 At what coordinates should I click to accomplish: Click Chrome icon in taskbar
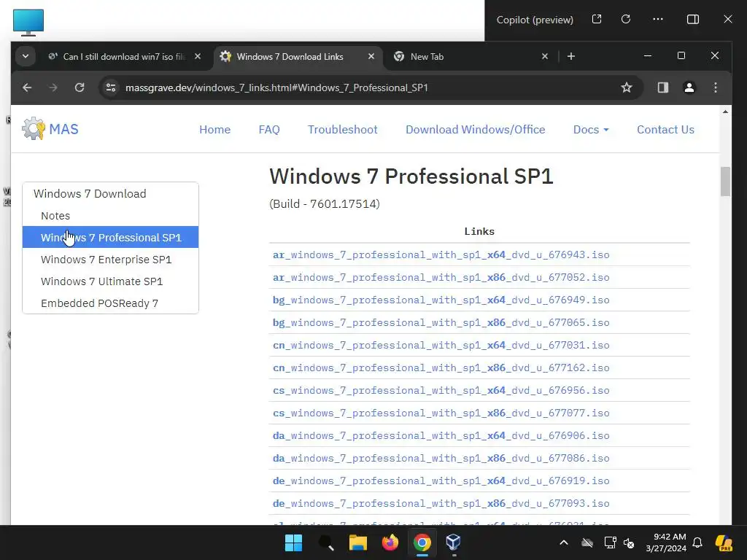422,542
